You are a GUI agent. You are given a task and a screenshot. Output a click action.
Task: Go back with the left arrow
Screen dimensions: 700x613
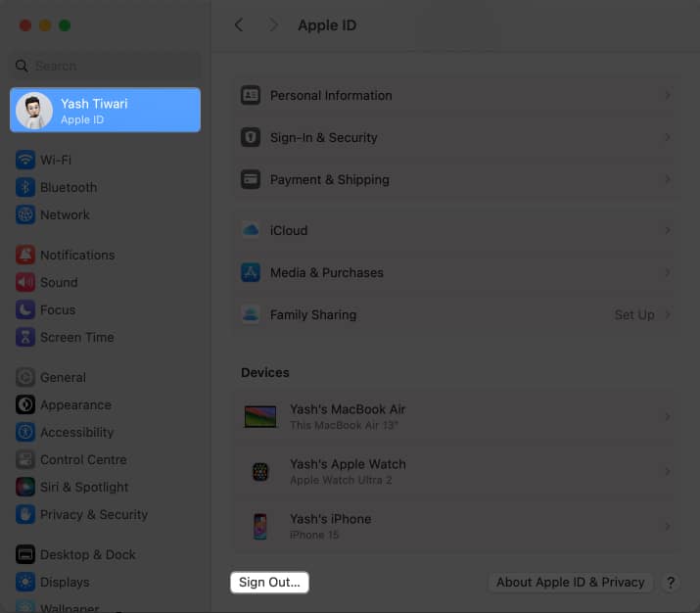(239, 25)
